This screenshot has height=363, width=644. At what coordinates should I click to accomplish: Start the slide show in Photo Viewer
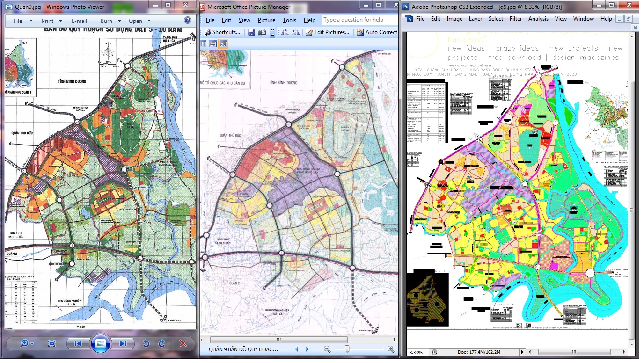[x=100, y=343]
